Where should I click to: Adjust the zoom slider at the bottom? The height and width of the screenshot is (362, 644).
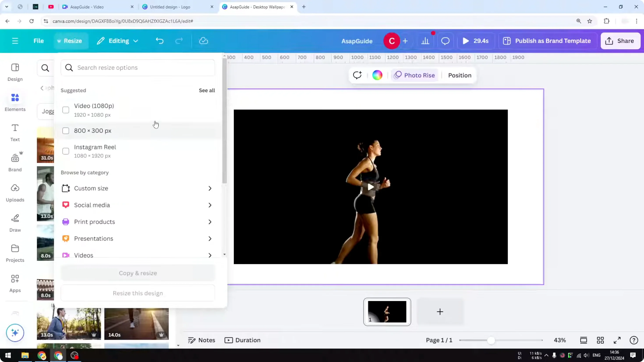(492, 340)
